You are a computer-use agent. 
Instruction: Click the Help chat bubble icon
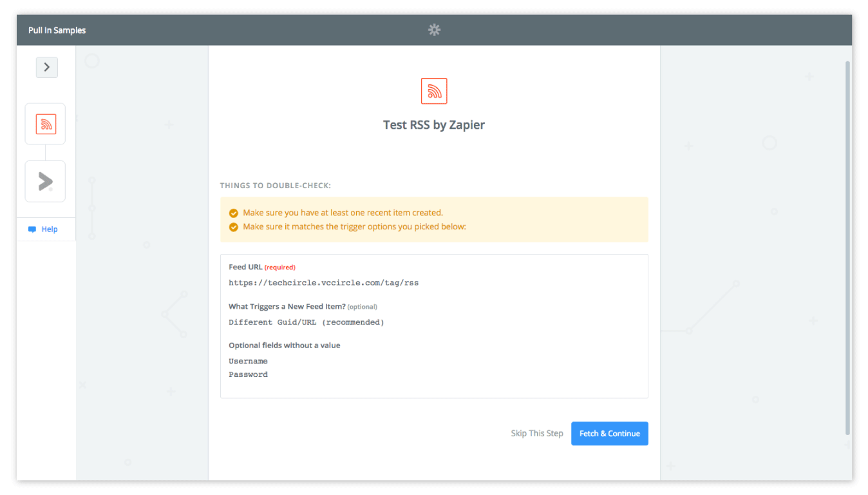[32, 229]
